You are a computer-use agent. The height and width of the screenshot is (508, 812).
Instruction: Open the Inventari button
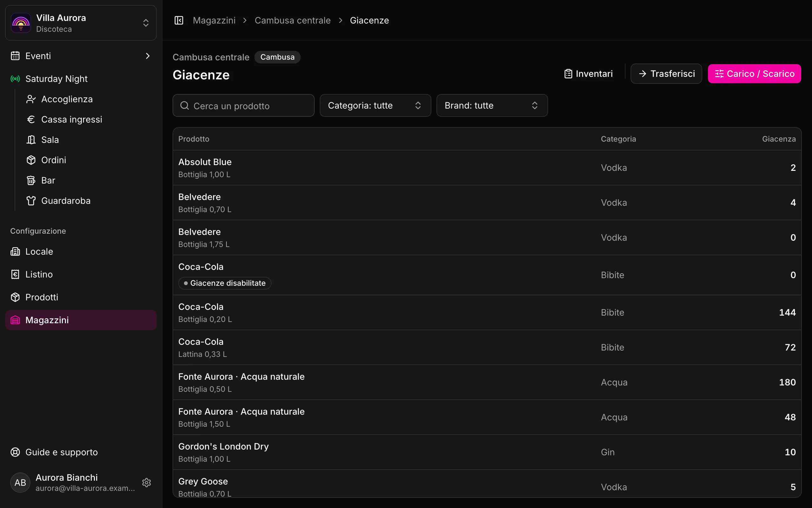click(x=588, y=74)
